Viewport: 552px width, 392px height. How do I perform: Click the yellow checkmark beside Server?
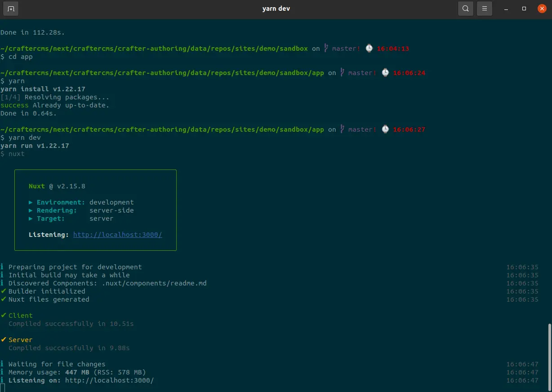[x=4, y=340]
